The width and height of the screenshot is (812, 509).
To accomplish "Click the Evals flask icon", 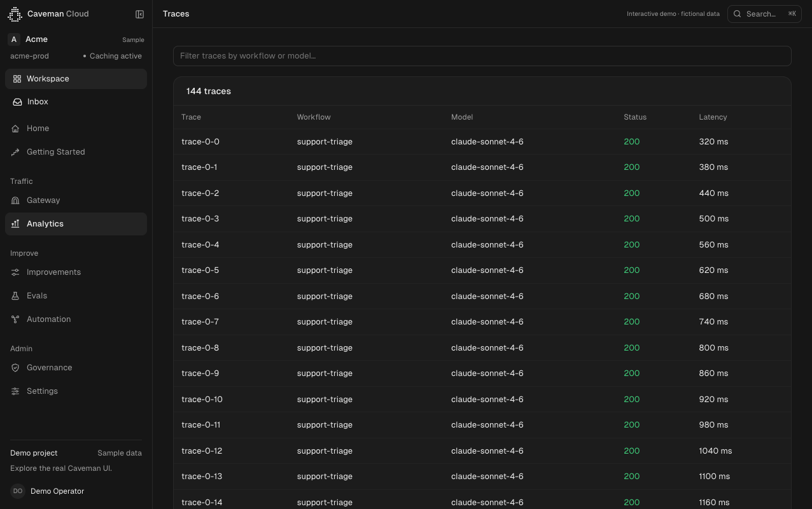I will [15, 296].
